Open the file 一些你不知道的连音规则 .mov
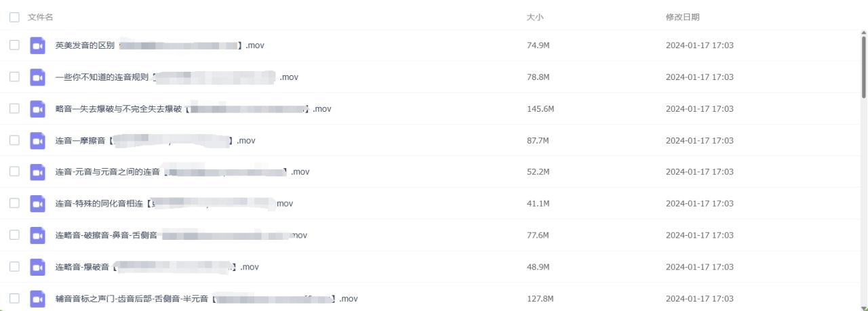The height and width of the screenshot is (311, 868). pyautogui.click(x=177, y=77)
